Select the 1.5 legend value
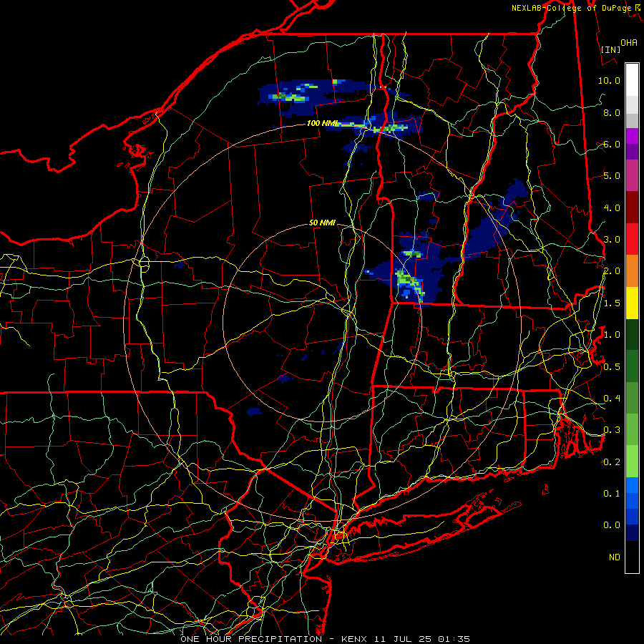 tap(612, 303)
